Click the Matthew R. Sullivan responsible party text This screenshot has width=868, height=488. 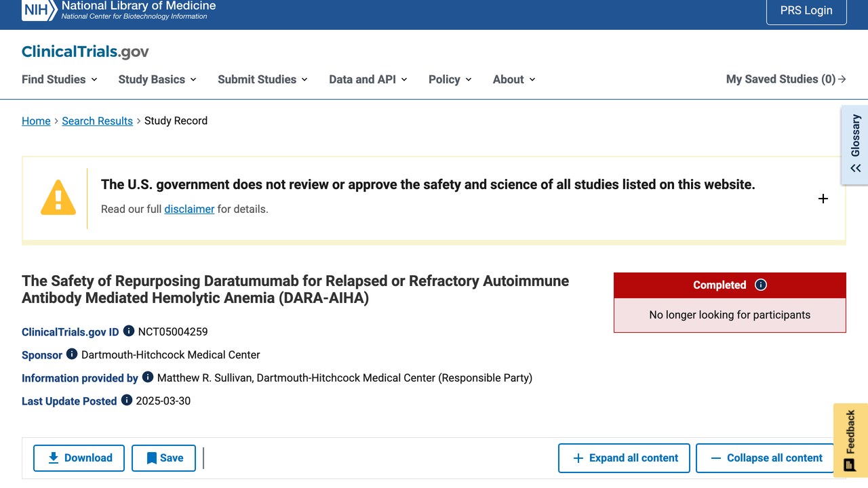(344, 378)
